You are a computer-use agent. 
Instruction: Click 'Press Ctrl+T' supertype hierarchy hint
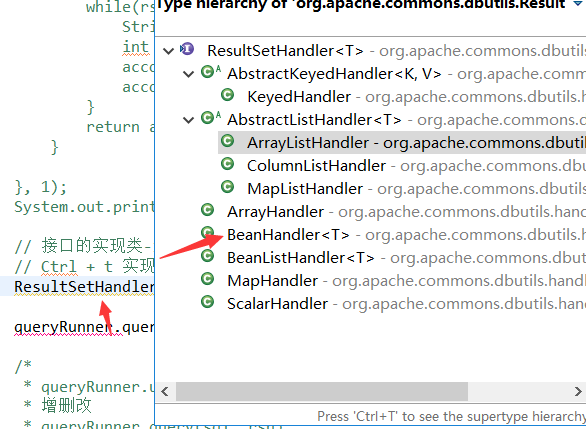451,416
